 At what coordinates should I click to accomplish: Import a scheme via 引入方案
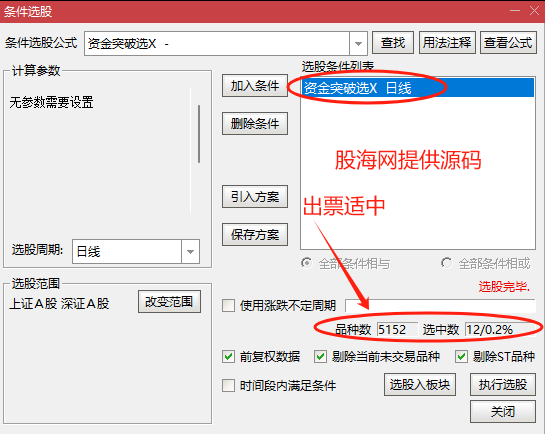255,197
